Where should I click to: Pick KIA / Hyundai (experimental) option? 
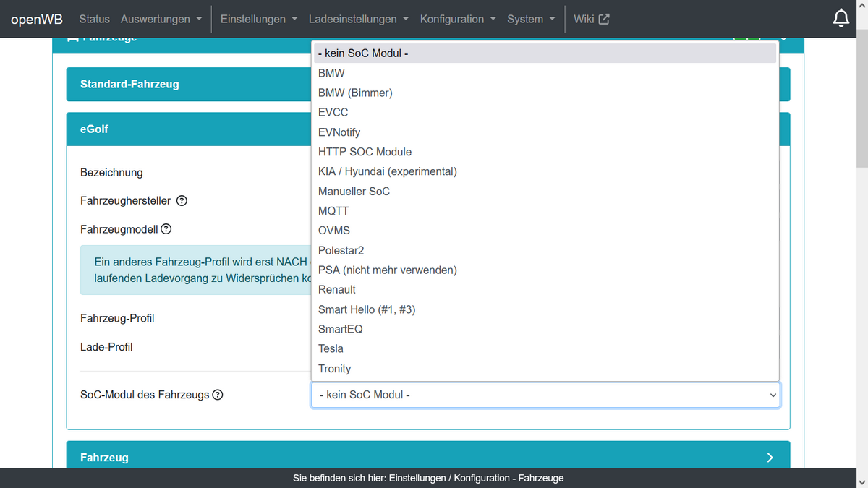click(545, 171)
